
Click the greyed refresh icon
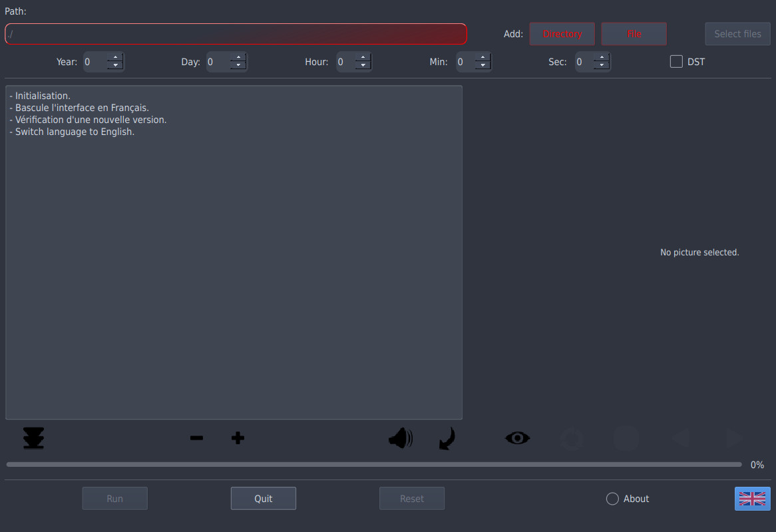point(572,438)
